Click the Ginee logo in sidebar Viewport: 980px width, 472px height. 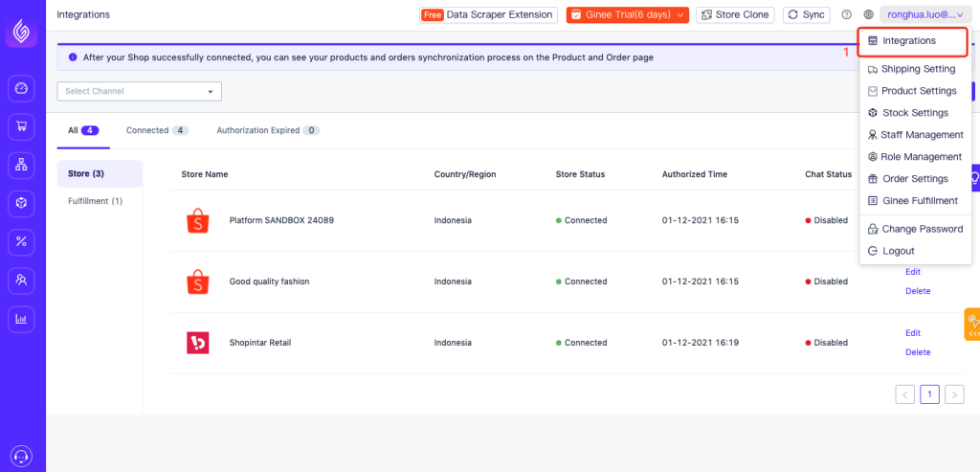(22, 30)
